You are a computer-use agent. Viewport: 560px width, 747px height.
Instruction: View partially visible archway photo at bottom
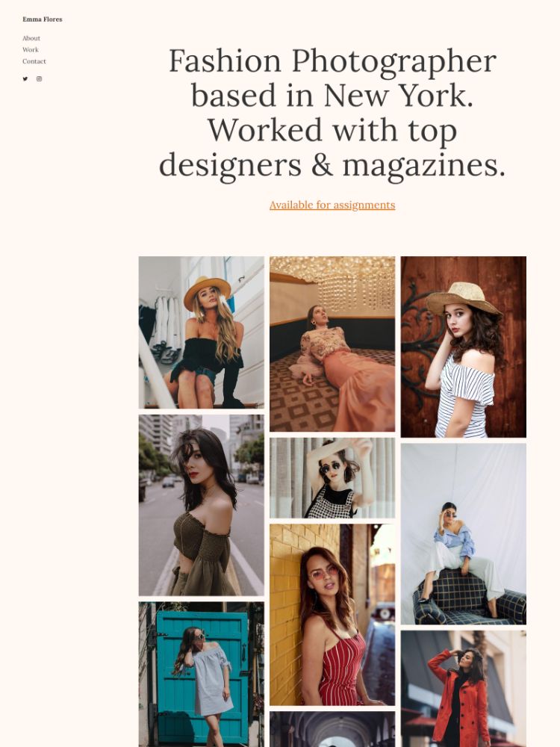pos(332,729)
